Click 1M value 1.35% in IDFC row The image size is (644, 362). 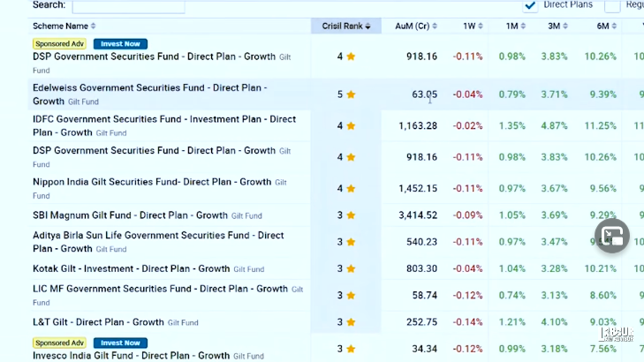pyautogui.click(x=512, y=125)
